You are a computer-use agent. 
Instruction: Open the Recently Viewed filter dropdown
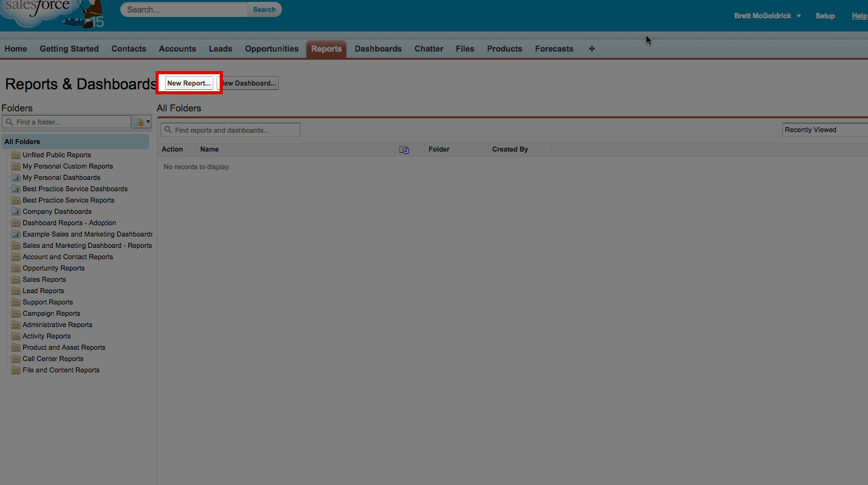825,130
